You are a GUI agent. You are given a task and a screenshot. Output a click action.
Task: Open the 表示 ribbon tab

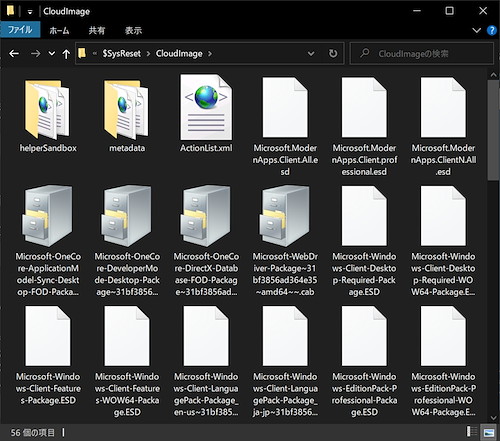pos(133,30)
